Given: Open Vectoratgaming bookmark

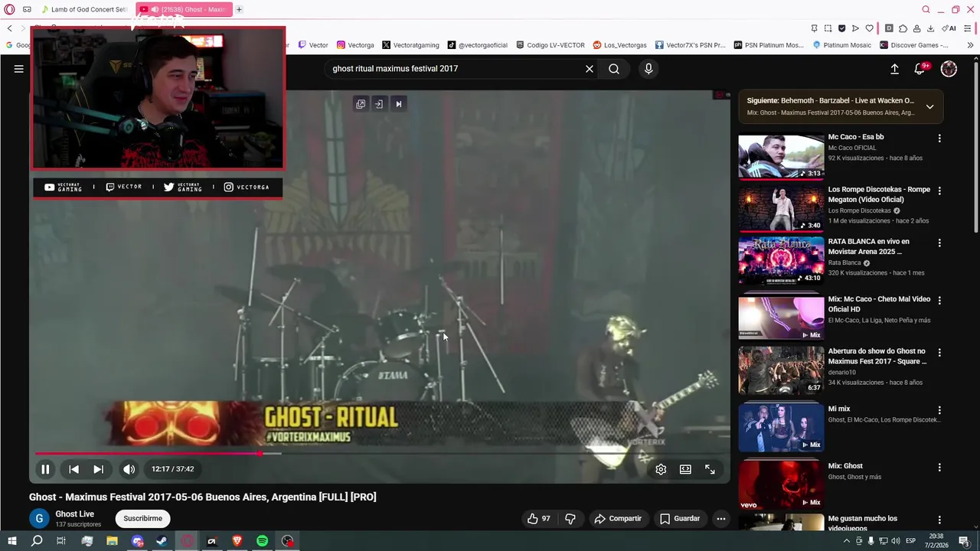Looking at the screenshot, I should coord(410,45).
